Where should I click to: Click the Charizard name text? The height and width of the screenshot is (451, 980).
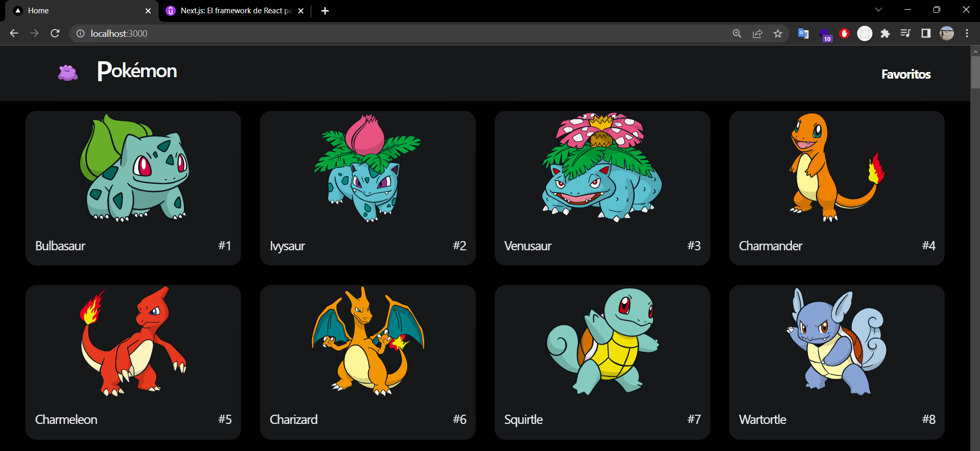tap(293, 419)
